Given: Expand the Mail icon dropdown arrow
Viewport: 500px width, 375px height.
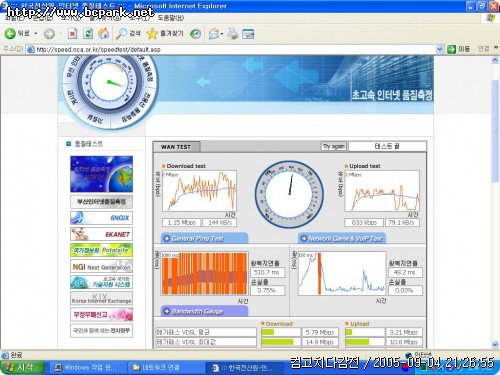Looking at the screenshot, I should pyautogui.click(x=222, y=34).
